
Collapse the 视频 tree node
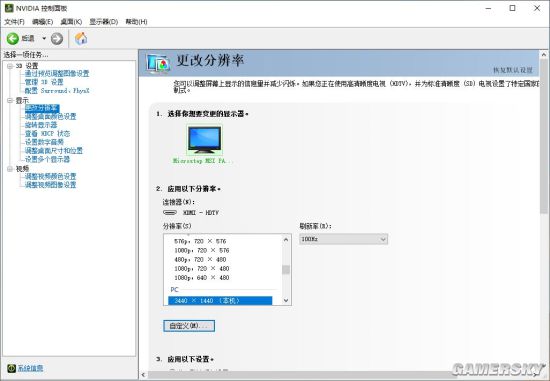pyautogui.click(x=10, y=169)
